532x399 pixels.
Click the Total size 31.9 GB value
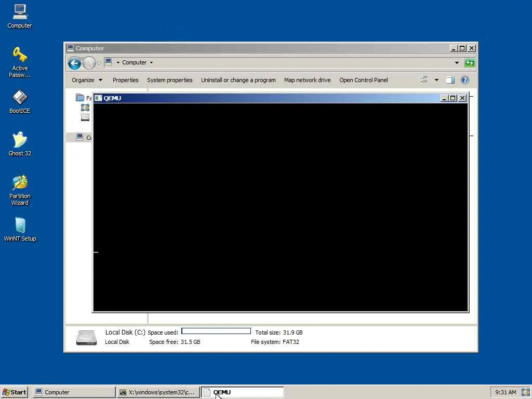[293, 332]
